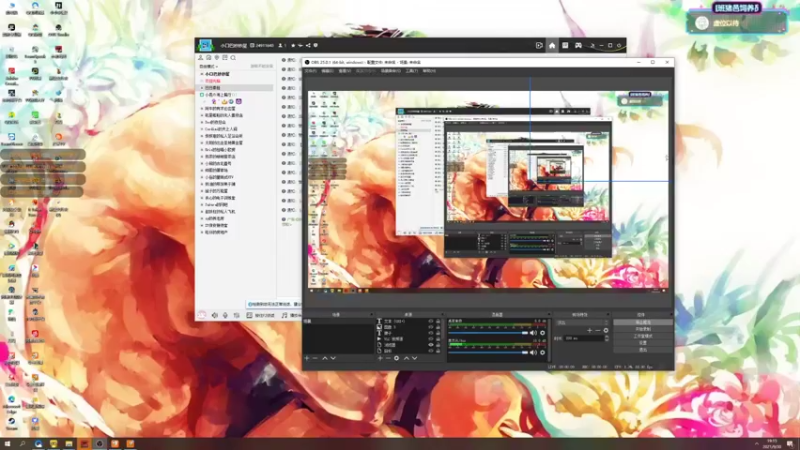800x450 pixels.
Task: Click the OBS preview canvas
Action: [488, 190]
